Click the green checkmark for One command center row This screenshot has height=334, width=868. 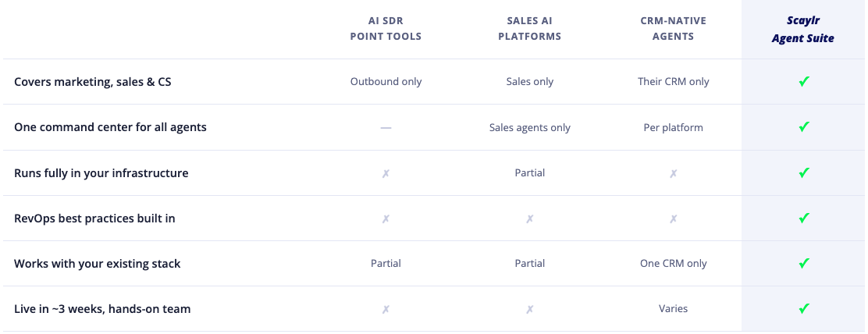pyautogui.click(x=804, y=127)
